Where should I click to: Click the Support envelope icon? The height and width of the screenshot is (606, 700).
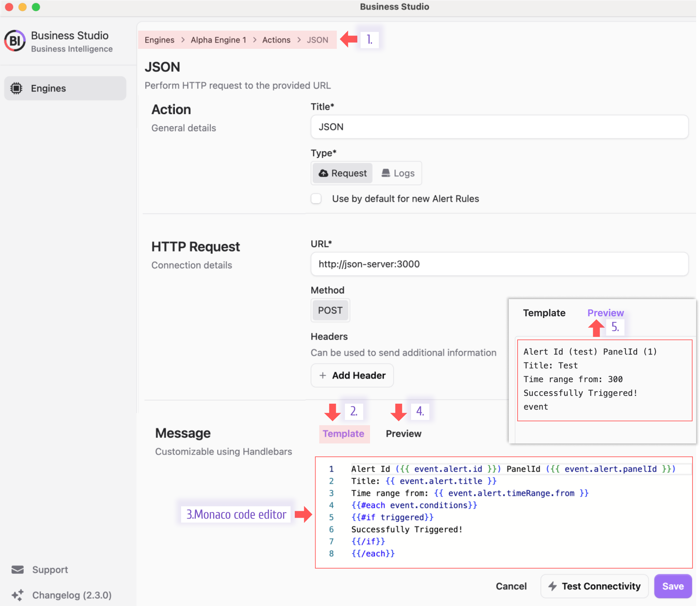click(x=18, y=570)
